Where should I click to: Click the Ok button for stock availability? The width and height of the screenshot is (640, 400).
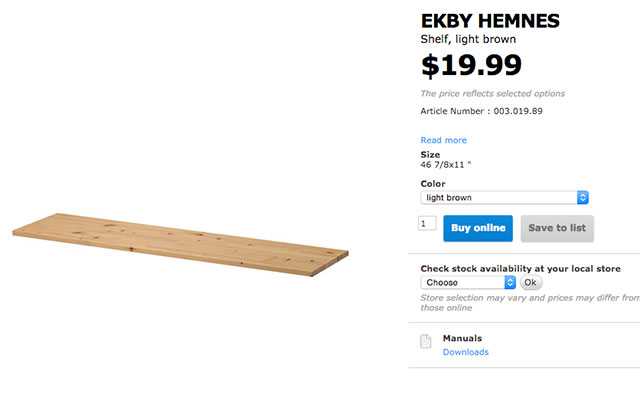click(531, 282)
